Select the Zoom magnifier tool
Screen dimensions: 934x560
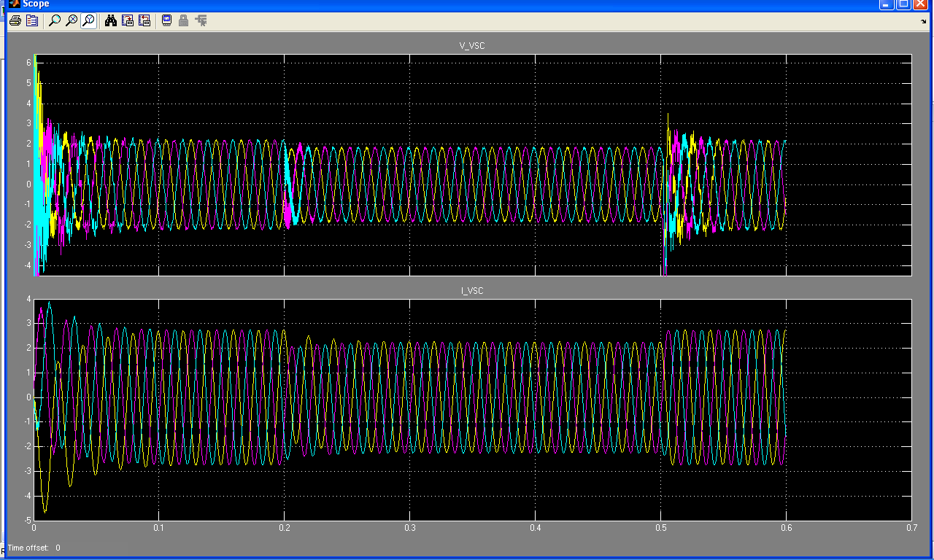click(x=54, y=20)
